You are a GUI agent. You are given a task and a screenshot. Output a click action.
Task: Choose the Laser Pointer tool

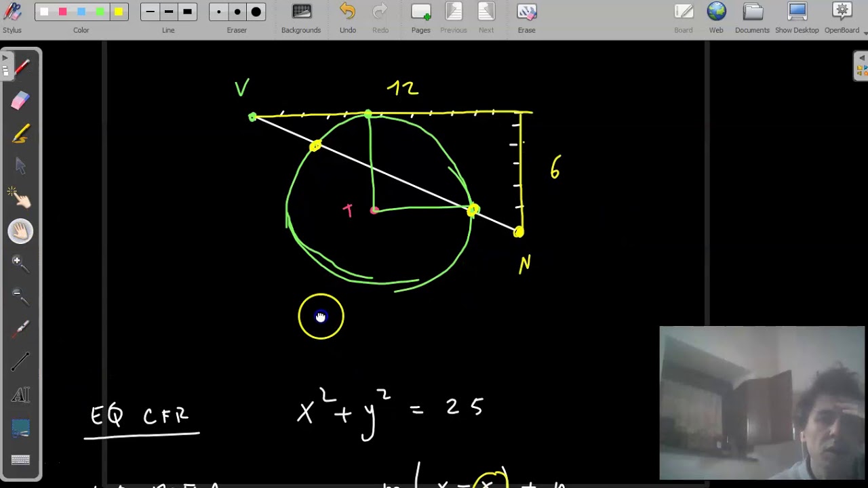(20, 330)
